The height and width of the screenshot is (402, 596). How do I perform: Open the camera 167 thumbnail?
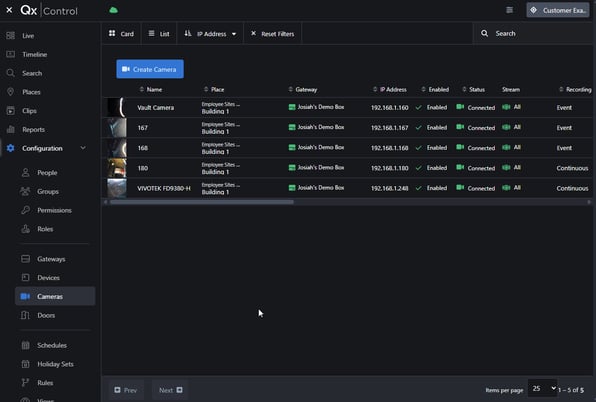tap(117, 128)
